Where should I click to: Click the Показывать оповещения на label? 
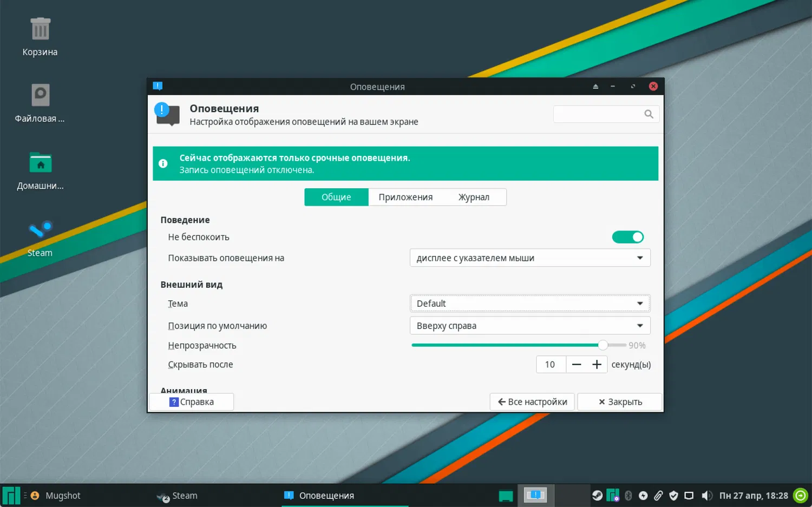tap(226, 258)
